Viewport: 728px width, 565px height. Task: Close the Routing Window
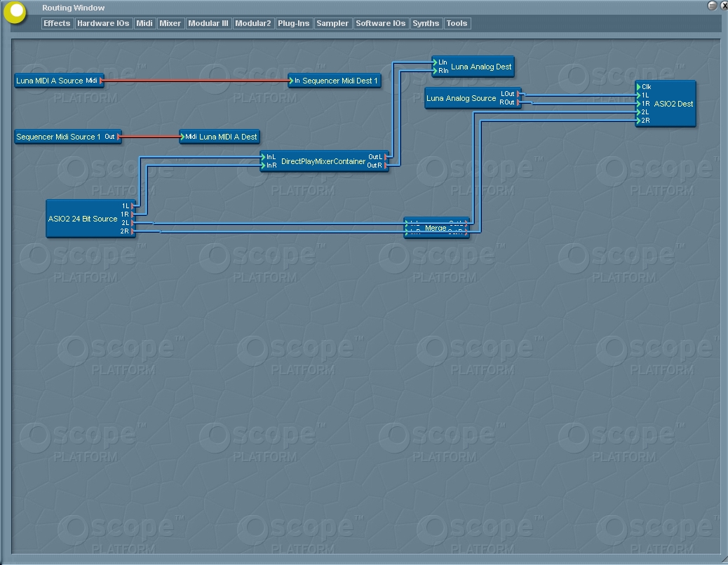pos(724,6)
